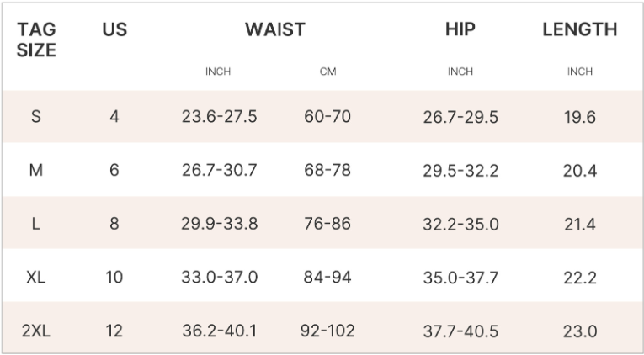Select the S tag size cell
The height and width of the screenshot is (355, 644).
tap(35, 117)
